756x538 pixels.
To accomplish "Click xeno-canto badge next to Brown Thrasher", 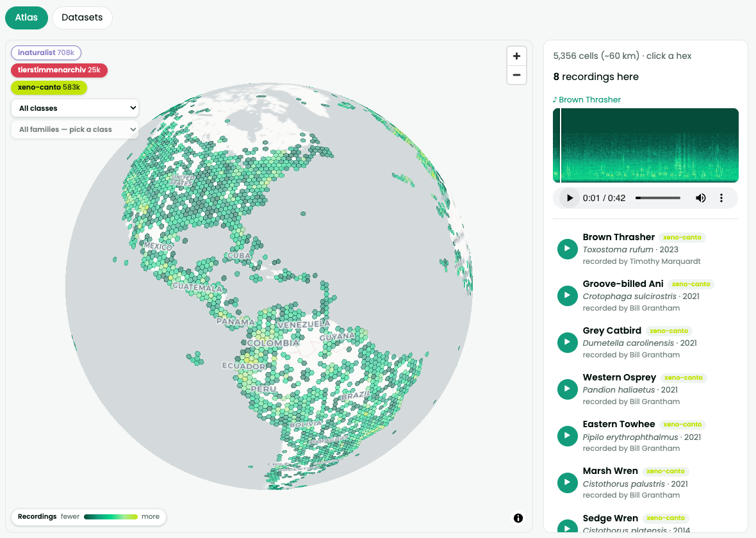I will point(682,237).
